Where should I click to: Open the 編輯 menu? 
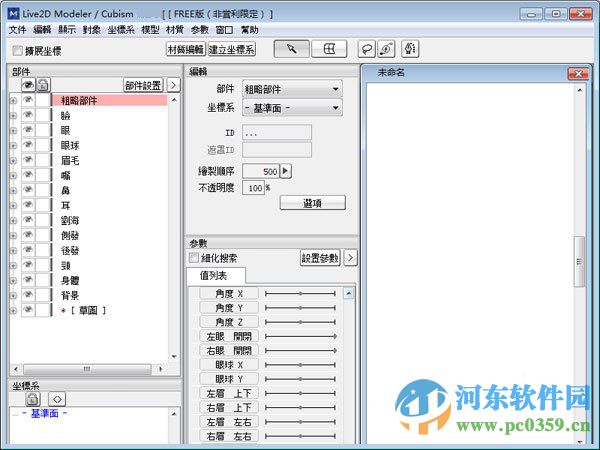42,30
